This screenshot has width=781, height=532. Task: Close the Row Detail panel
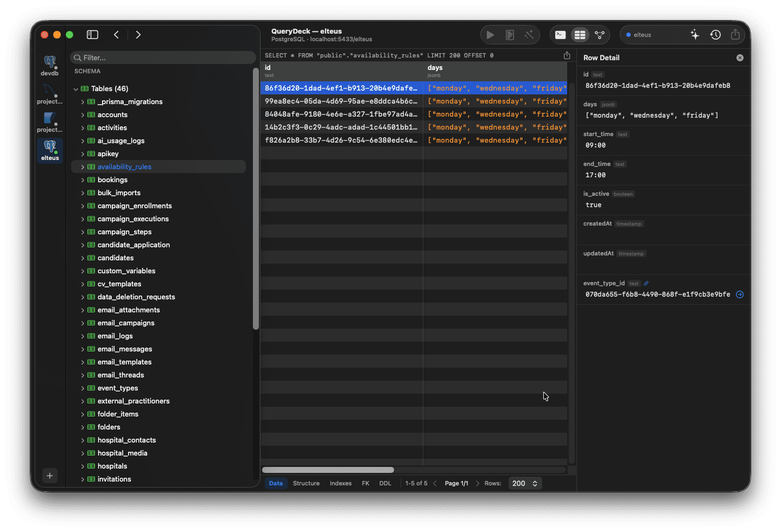tap(740, 57)
